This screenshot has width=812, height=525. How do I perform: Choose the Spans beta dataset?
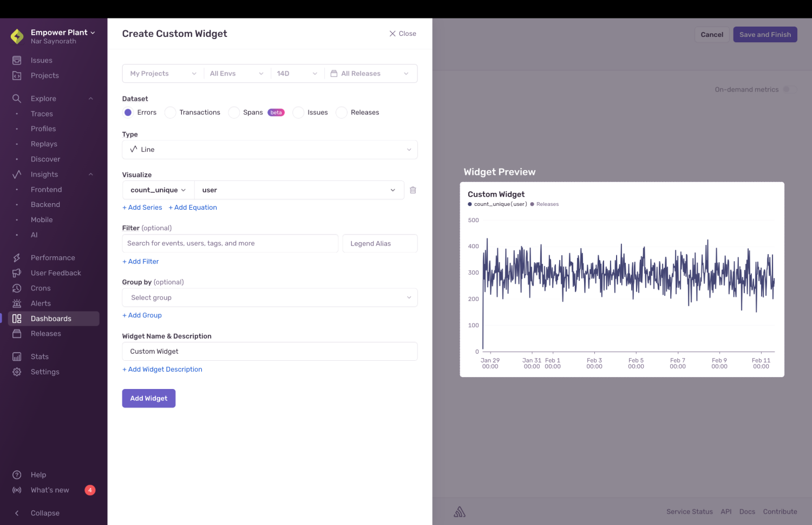click(234, 112)
